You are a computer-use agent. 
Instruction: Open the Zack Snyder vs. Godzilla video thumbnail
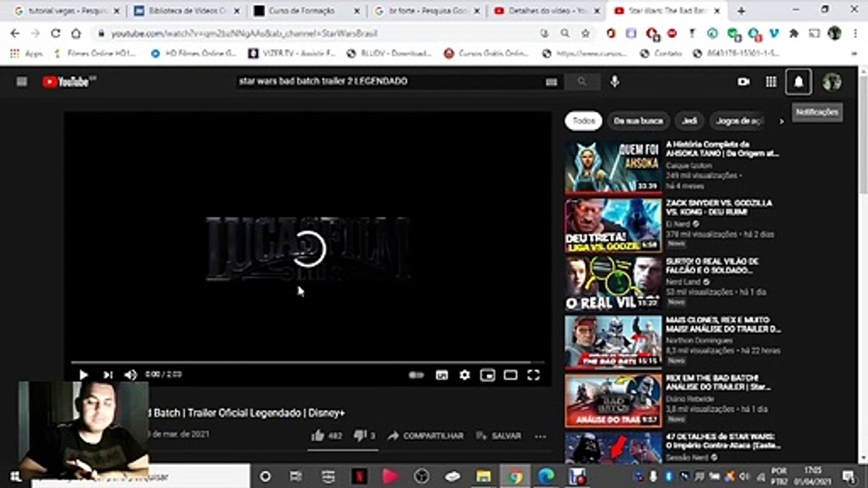pos(613,226)
